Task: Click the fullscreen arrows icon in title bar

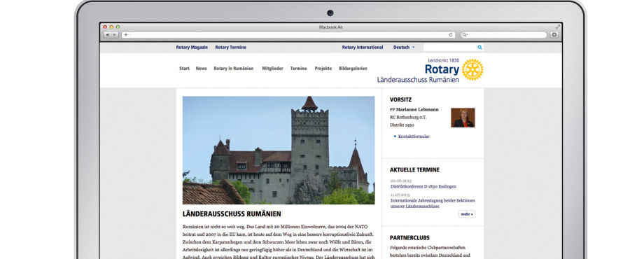Action: pos(557,27)
